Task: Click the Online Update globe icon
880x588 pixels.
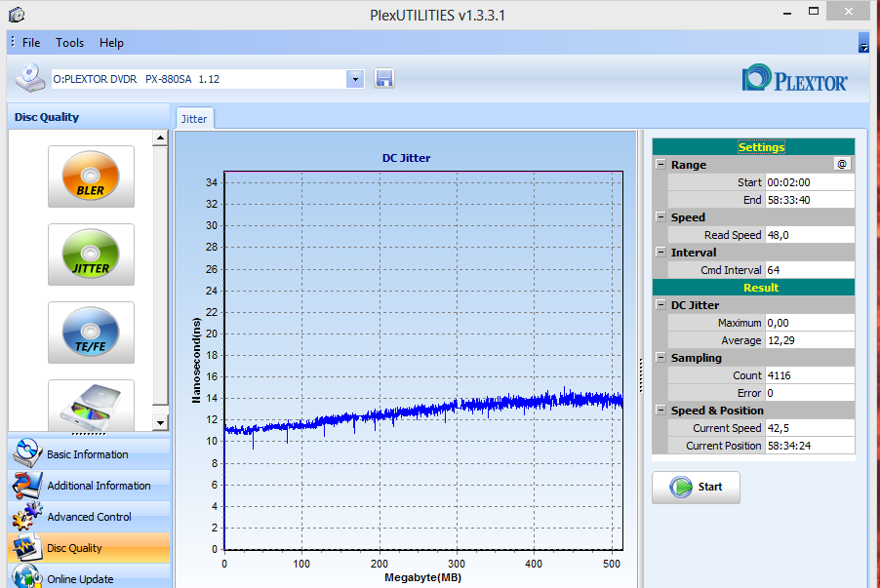Action: pyautogui.click(x=27, y=577)
